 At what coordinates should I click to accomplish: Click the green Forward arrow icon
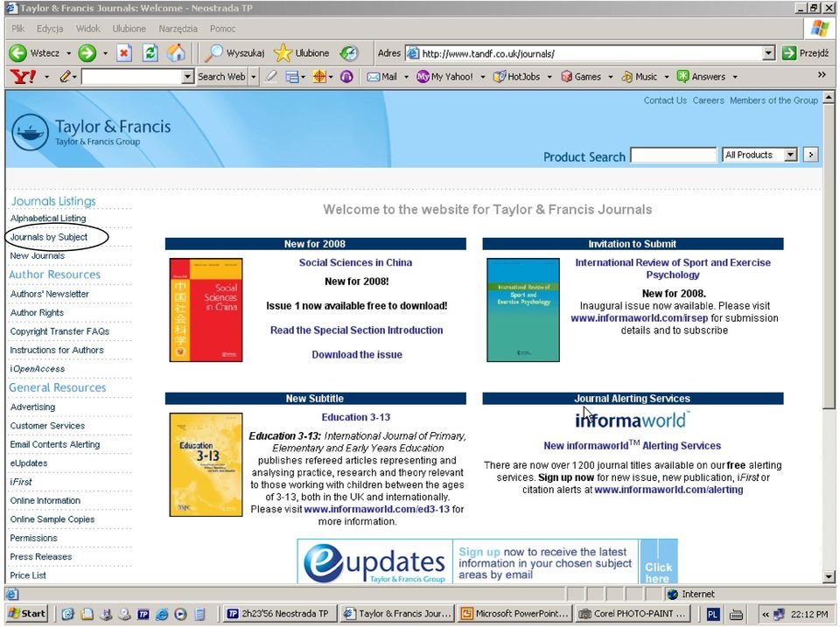pos(87,53)
